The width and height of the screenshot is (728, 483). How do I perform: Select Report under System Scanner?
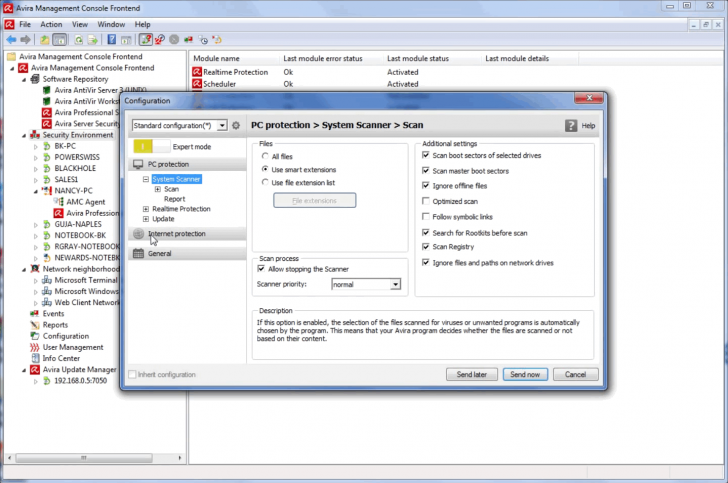(x=175, y=199)
